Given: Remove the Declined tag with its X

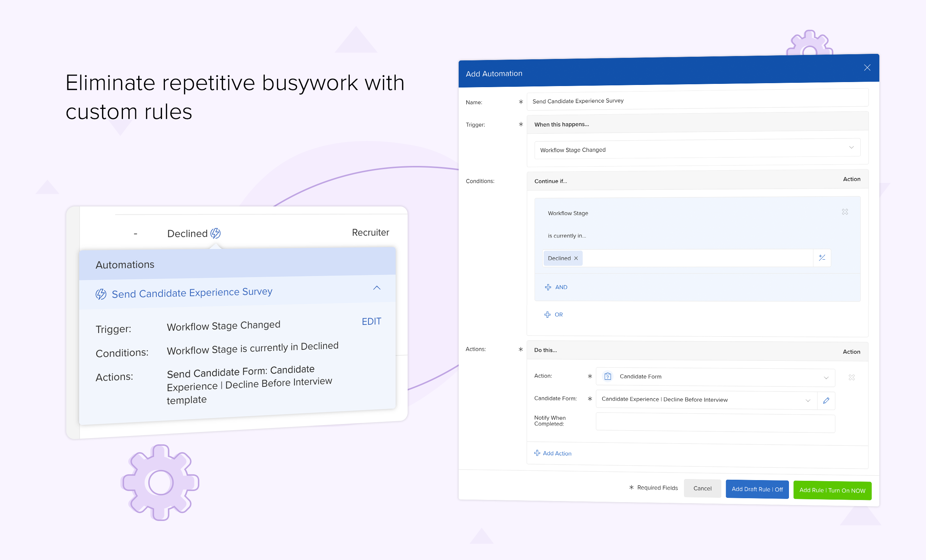Looking at the screenshot, I should tap(575, 258).
